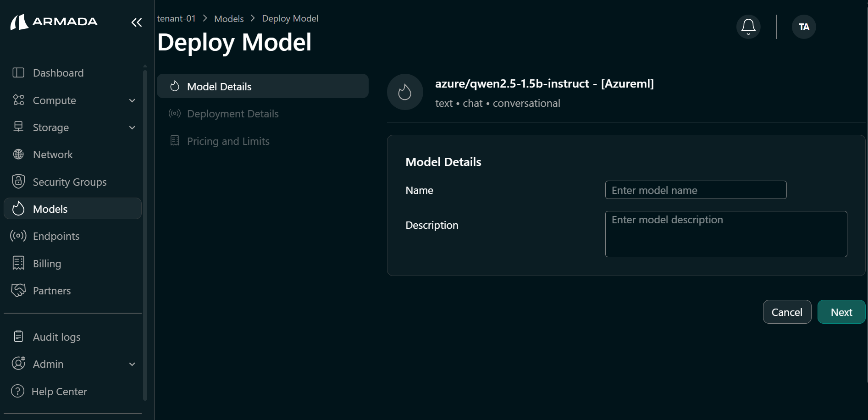Expand the Admin submenu chevron
Viewport: 868px width, 420px height.
click(x=132, y=364)
